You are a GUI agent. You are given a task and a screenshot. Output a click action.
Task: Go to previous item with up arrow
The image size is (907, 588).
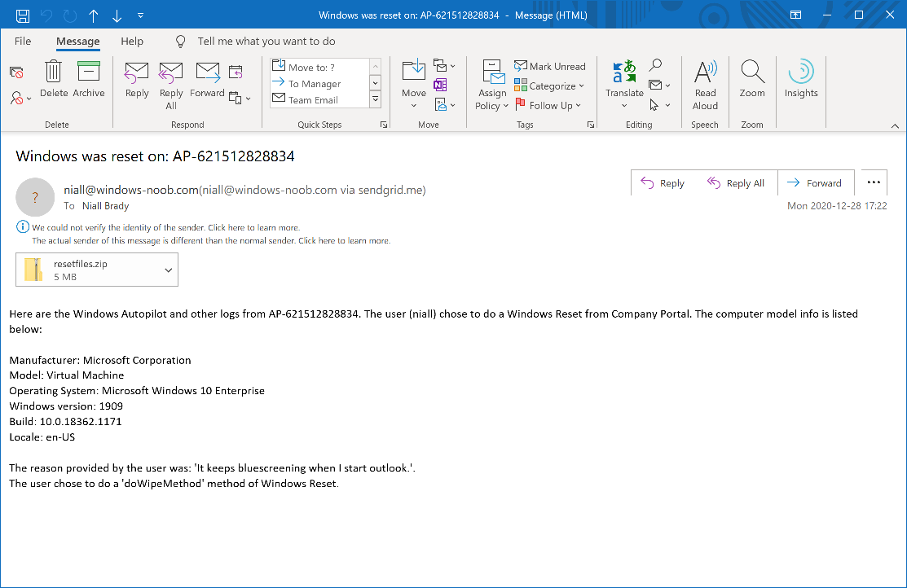(93, 15)
